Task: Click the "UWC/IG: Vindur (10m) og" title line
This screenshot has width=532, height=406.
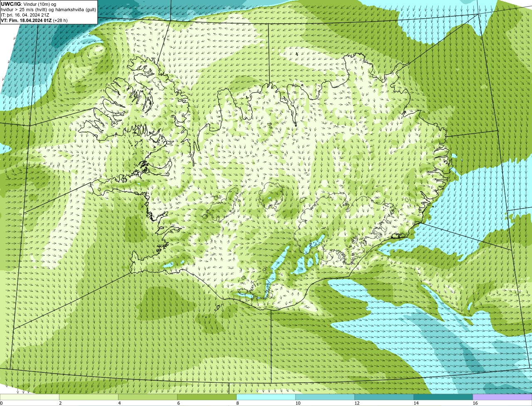Action: click(28, 4)
